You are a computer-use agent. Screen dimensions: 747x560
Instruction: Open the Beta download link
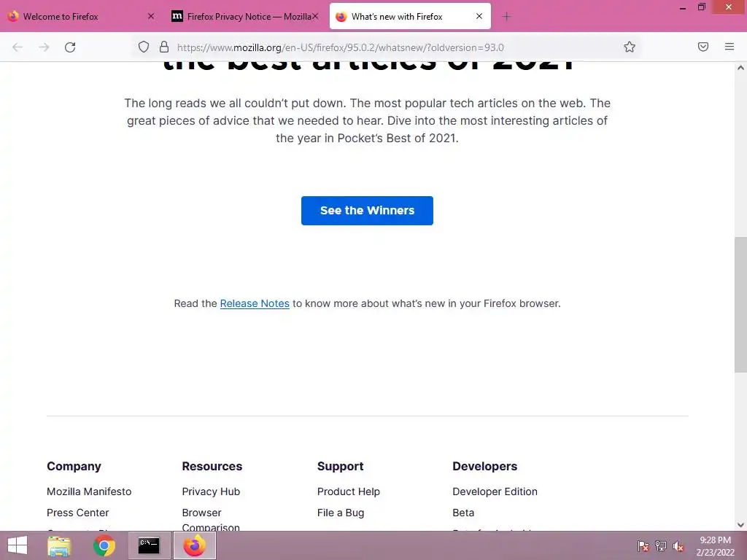click(x=463, y=513)
